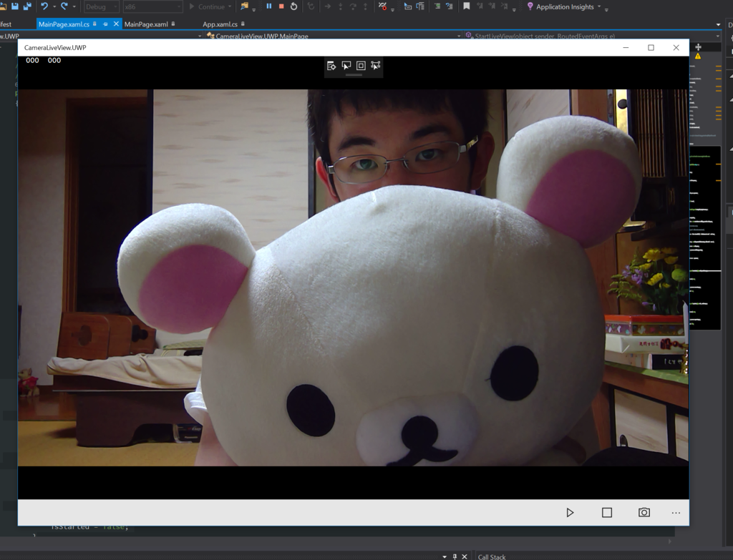733x560 pixels.
Task: Close the CameraLiveView.UWP app window
Action: point(676,48)
